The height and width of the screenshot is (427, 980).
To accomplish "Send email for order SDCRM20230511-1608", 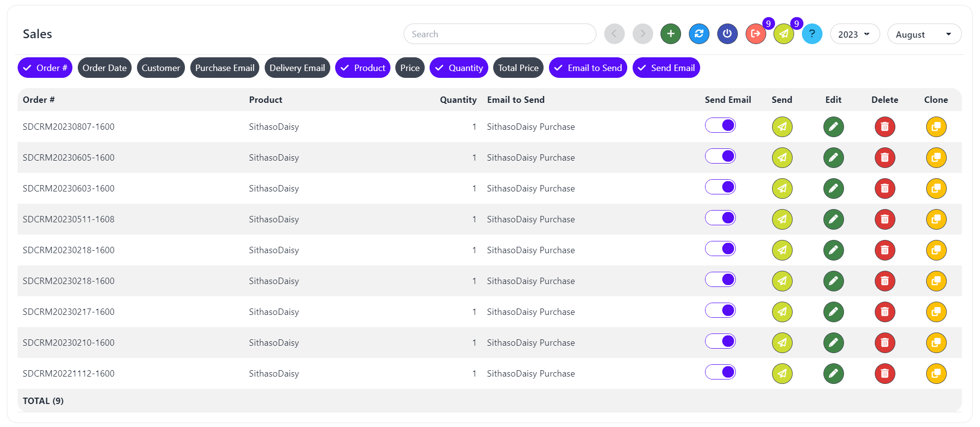I will coord(782,219).
